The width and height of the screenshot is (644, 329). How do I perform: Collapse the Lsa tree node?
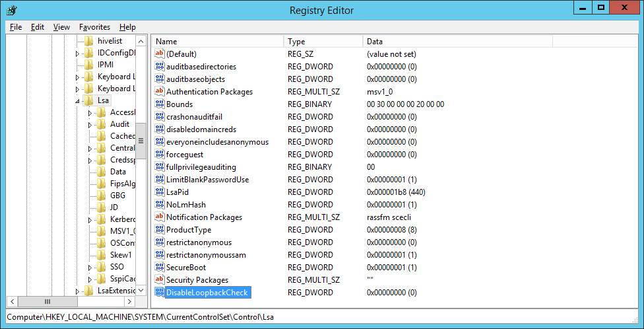78,101
